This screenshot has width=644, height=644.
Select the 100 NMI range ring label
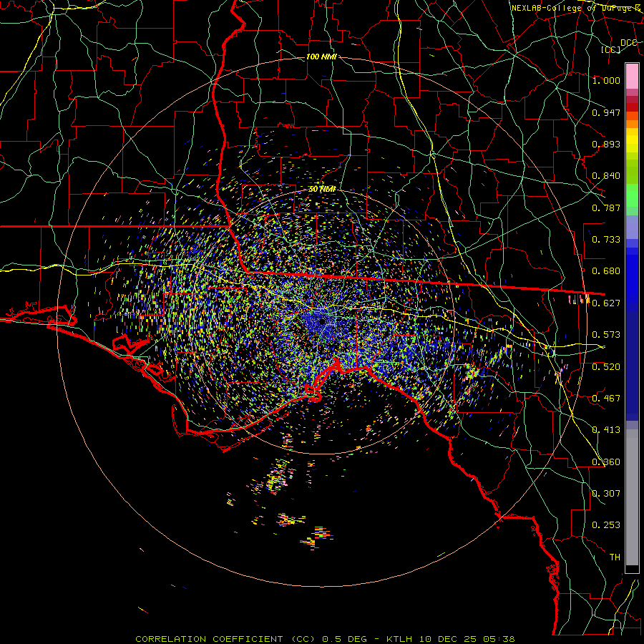[321, 57]
